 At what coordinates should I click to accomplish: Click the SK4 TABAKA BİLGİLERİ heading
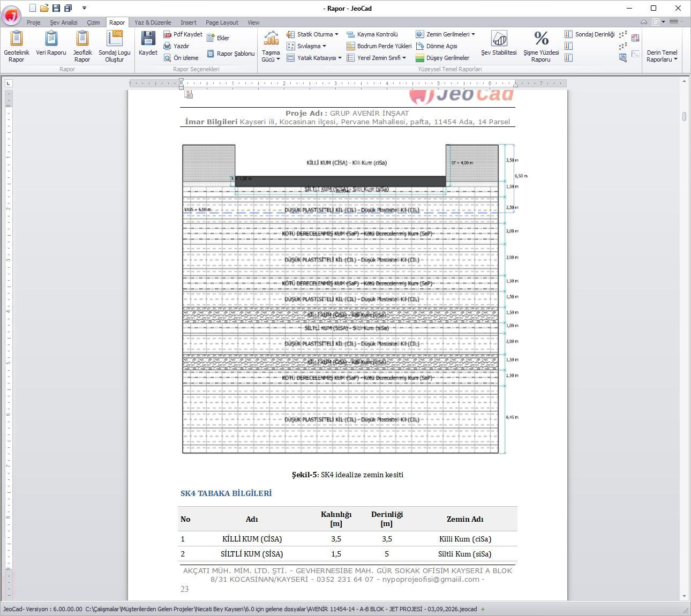click(x=226, y=493)
